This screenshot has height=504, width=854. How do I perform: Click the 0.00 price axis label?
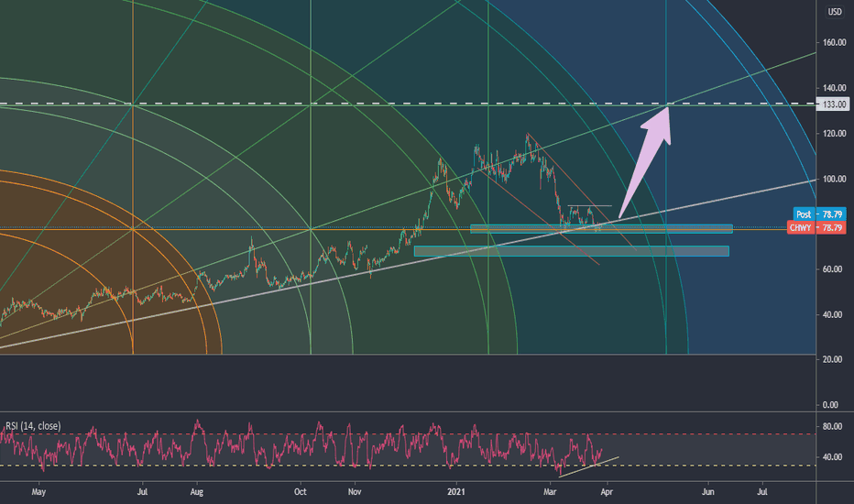[831, 405]
